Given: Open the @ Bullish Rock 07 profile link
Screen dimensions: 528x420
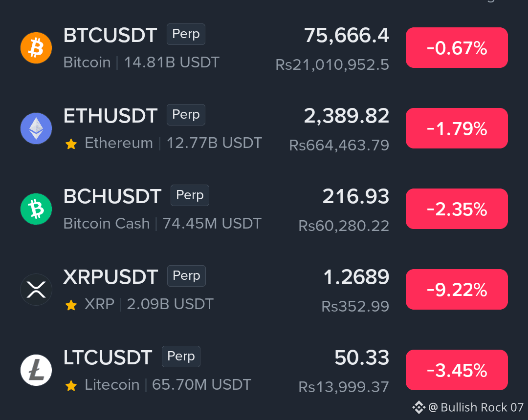Looking at the screenshot, I should click(476, 407).
